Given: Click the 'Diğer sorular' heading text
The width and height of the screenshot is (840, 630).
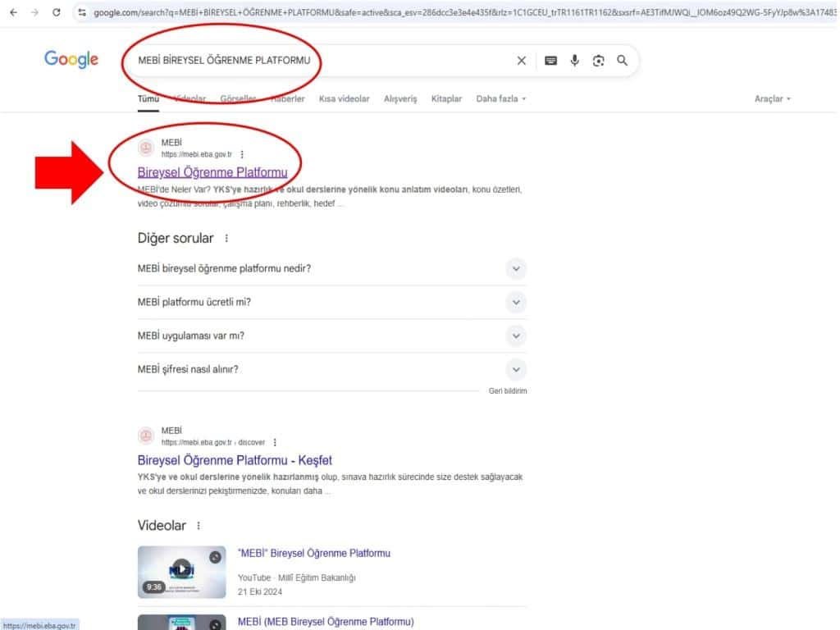Looking at the screenshot, I should (x=176, y=239).
